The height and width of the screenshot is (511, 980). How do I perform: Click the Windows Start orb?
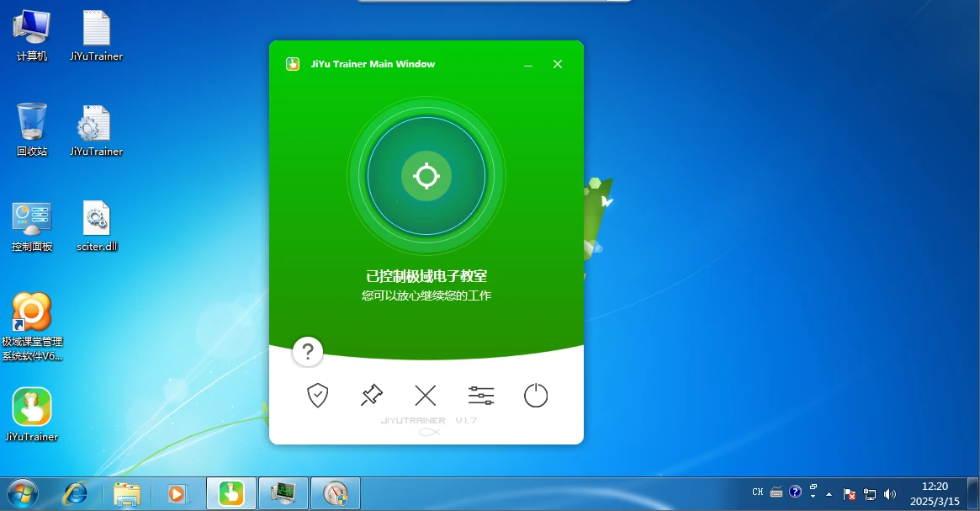23,494
